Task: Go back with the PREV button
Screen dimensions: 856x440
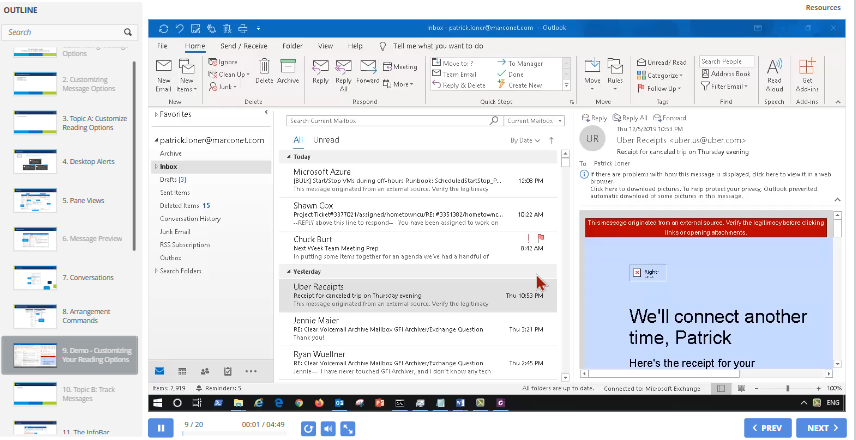Action: tap(769, 428)
